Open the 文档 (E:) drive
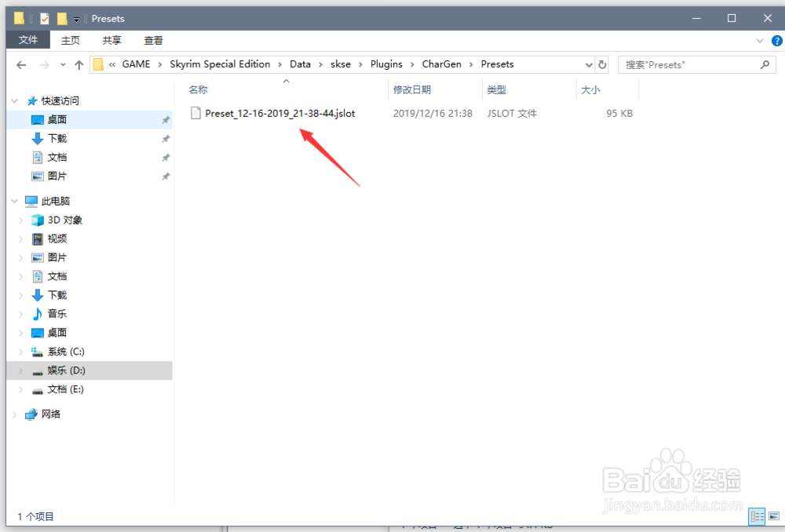 65,389
